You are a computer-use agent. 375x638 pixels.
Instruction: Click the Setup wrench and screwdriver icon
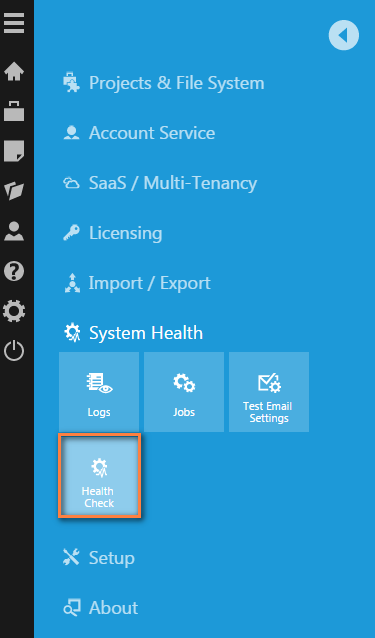72,557
